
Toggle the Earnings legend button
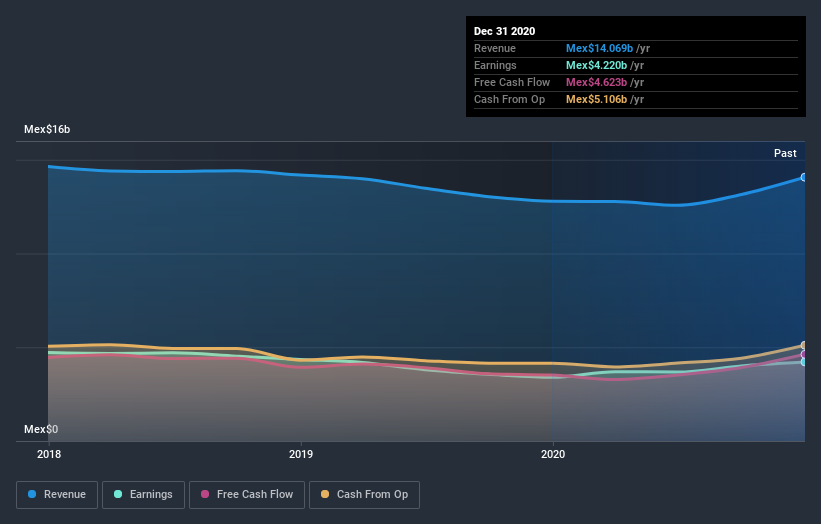pyautogui.click(x=143, y=495)
